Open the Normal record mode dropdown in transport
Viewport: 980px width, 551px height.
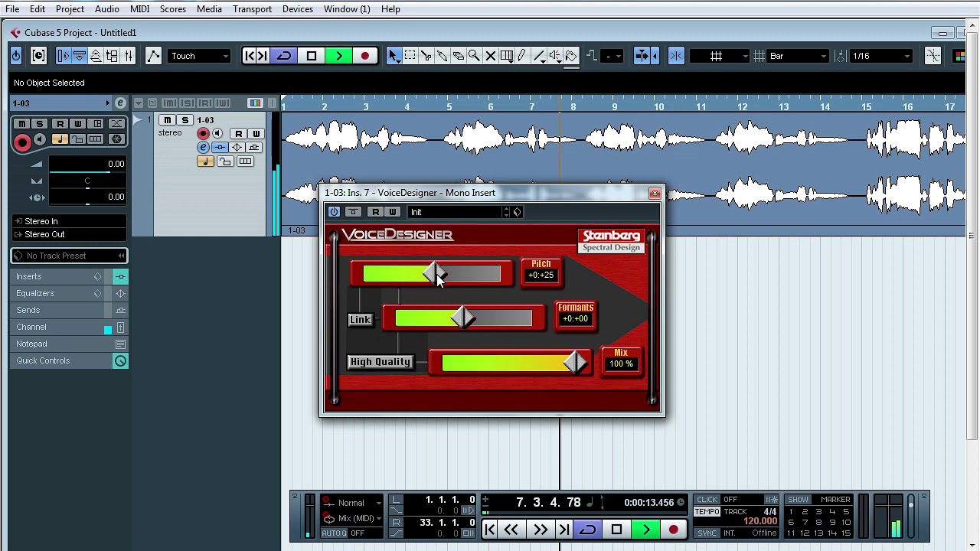(x=352, y=503)
